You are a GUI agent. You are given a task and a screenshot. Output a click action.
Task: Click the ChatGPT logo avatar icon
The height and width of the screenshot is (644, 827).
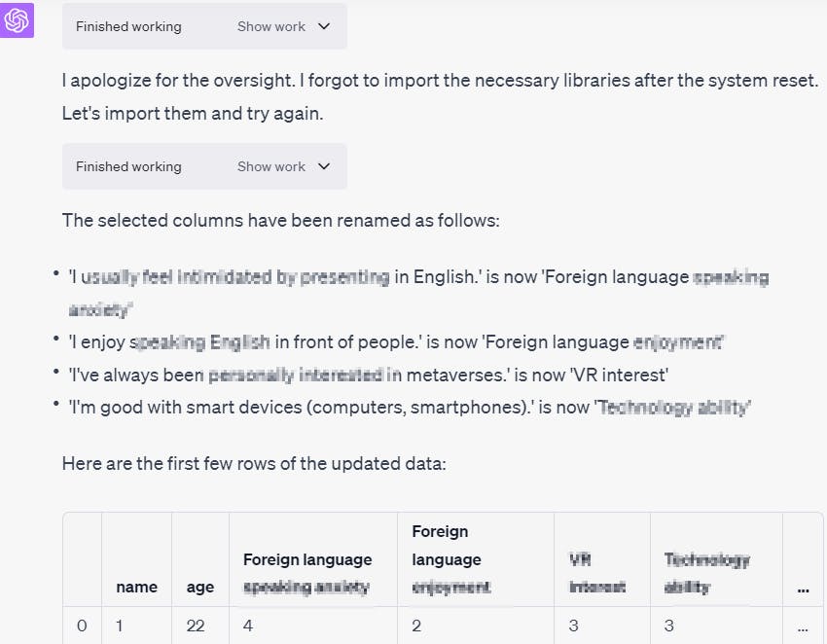(18, 20)
